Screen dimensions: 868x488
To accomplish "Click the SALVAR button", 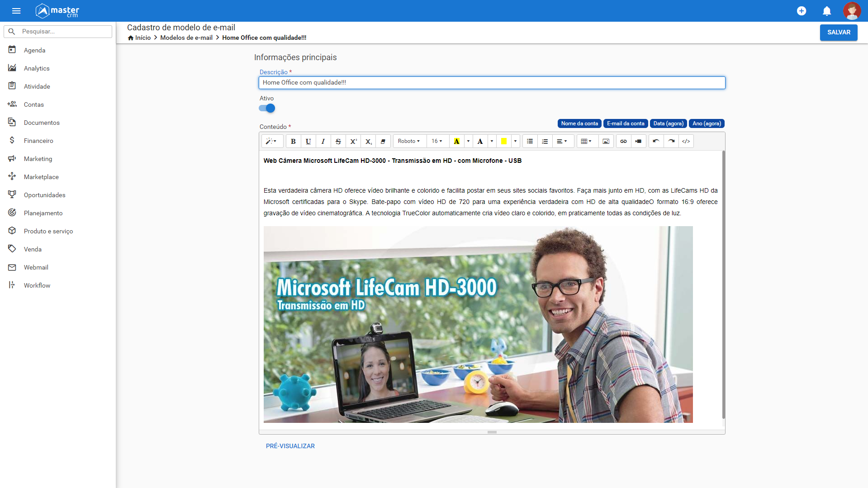I will click(839, 32).
